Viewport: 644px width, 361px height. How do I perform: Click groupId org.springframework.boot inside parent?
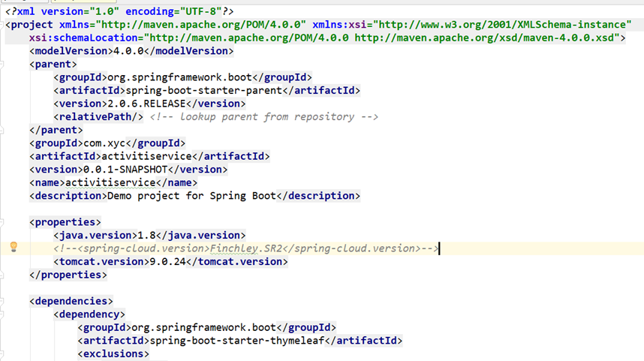(183, 77)
